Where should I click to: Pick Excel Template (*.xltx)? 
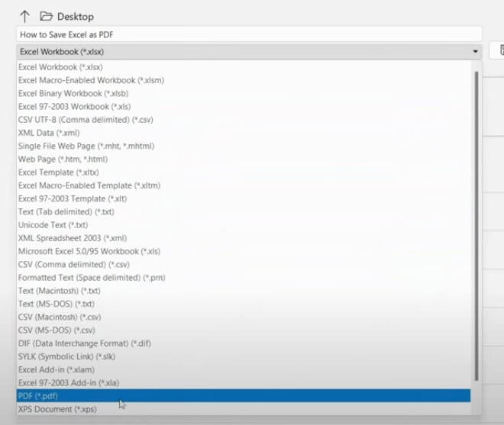tap(244, 172)
